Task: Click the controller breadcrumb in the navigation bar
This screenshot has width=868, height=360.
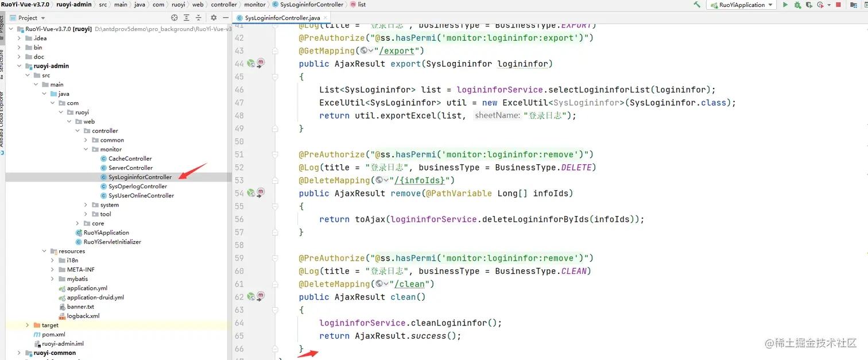Action: (x=224, y=4)
